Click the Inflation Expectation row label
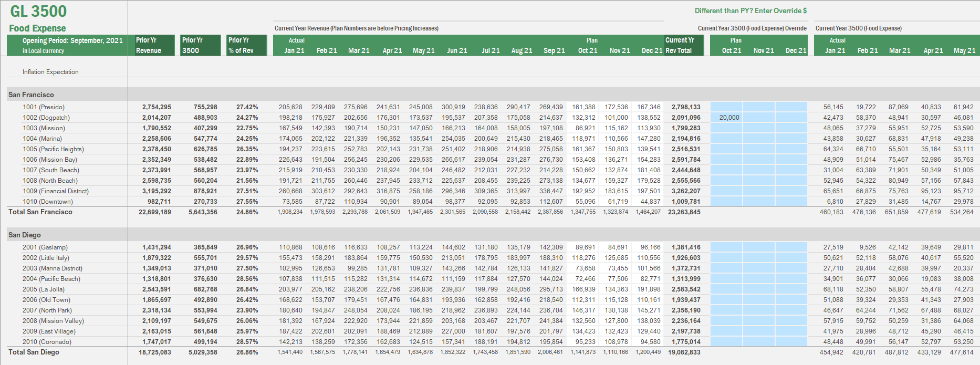The height and width of the screenshot is (365, 980). click(50, 72)
